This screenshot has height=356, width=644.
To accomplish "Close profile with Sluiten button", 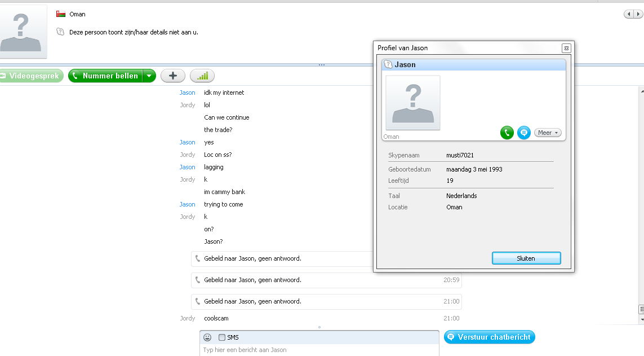I will 526,258.
